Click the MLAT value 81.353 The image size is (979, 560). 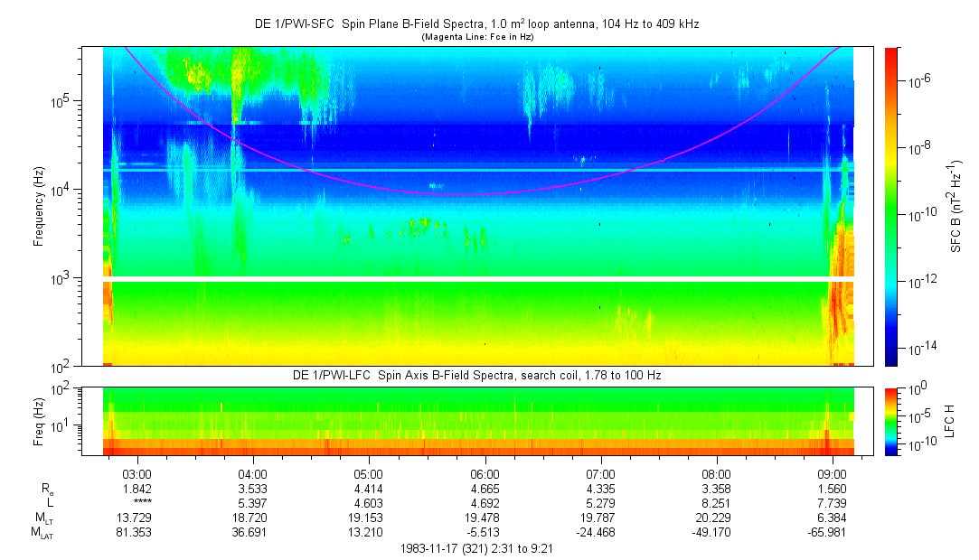click(136, 532)
